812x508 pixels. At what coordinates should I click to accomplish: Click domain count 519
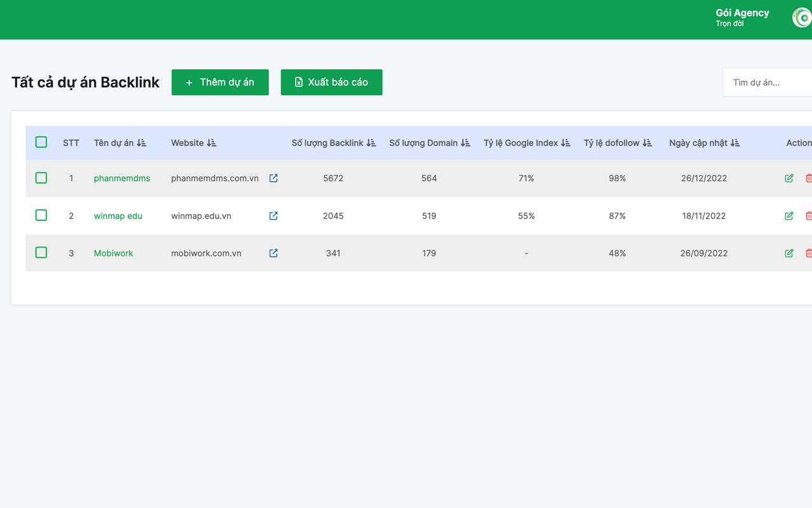point(429,216)
